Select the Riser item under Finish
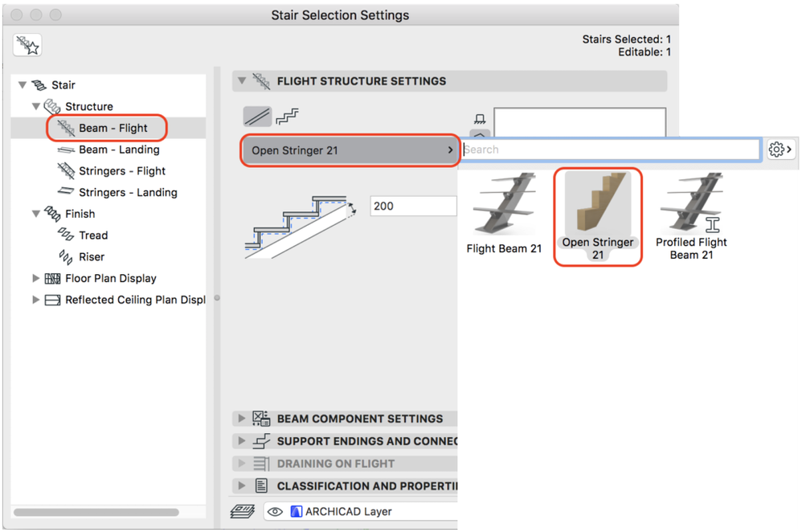Image resolution: width=802 pixels, height=532 pixels. [92, 256]
